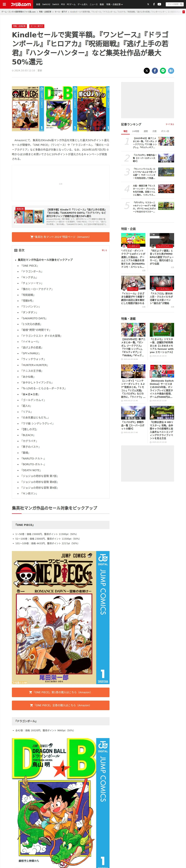Open ranking 2 スパロボY article thumbnail
The width and height of the screenshot is (186, 868).
tap(166, 158)
